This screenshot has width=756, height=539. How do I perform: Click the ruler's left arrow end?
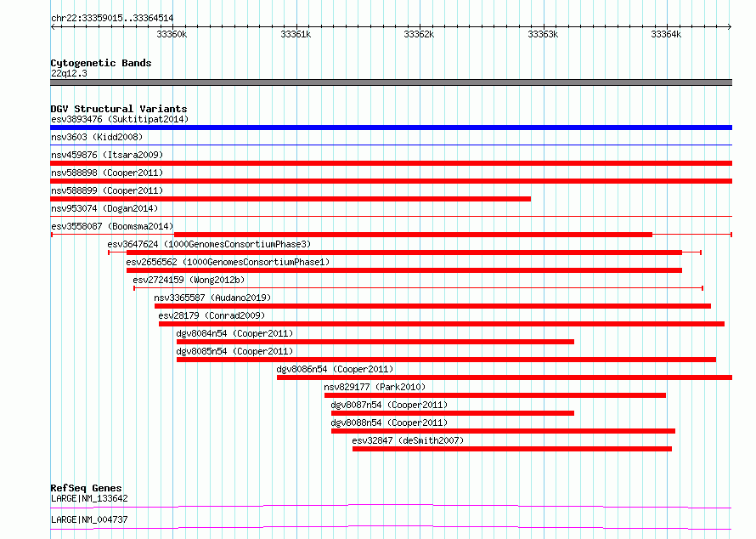(x=53, y=27)
